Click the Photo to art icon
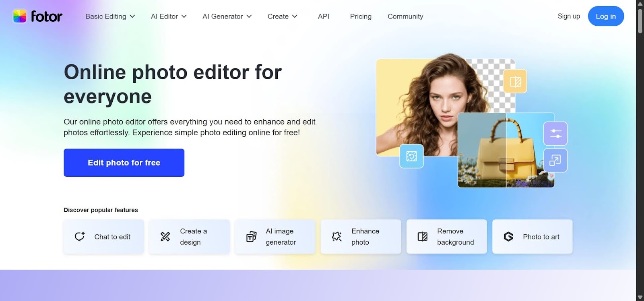 click(x=508, y=237)
